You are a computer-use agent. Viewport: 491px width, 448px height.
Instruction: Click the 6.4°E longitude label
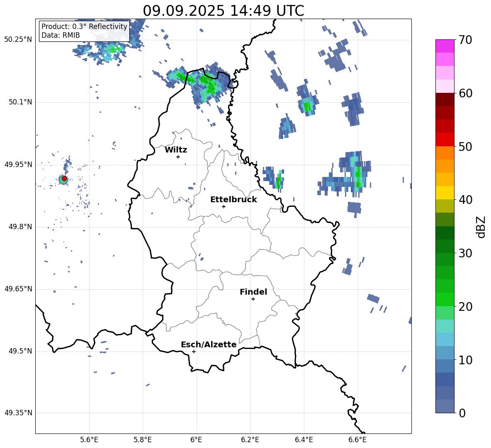(304, 440)
